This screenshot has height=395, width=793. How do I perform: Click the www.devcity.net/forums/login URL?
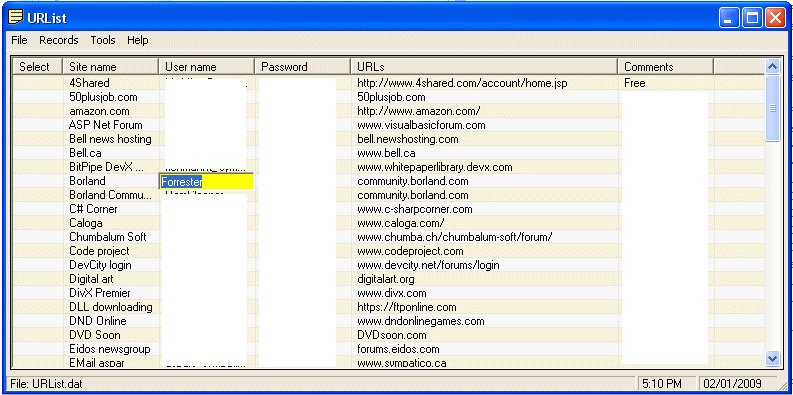pyautogui.click(x=428, y=265)
